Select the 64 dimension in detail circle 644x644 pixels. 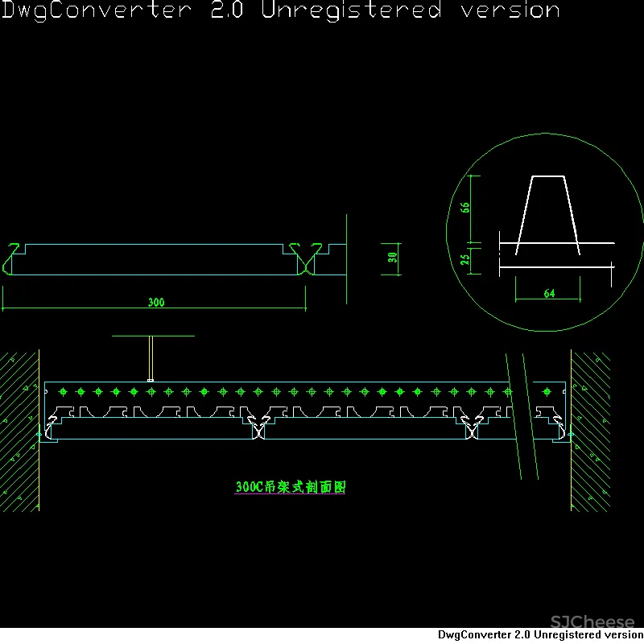[x=549, y=294]
